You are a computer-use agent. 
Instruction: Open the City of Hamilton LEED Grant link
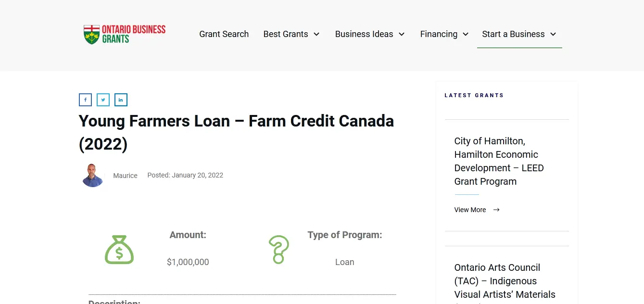499,161
